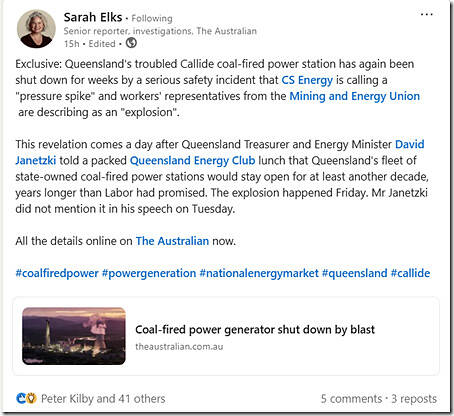Open Sarah Elks profile name

pos(93,17)
